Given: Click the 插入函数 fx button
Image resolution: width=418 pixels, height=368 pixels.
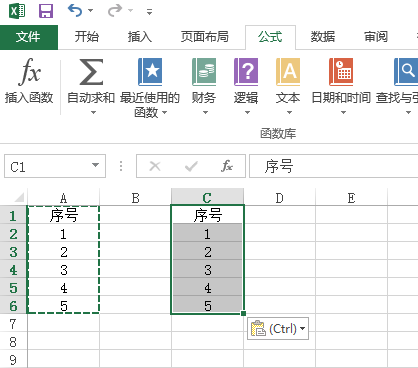Looking at the screenshot, I should click(x=29, y=81).
